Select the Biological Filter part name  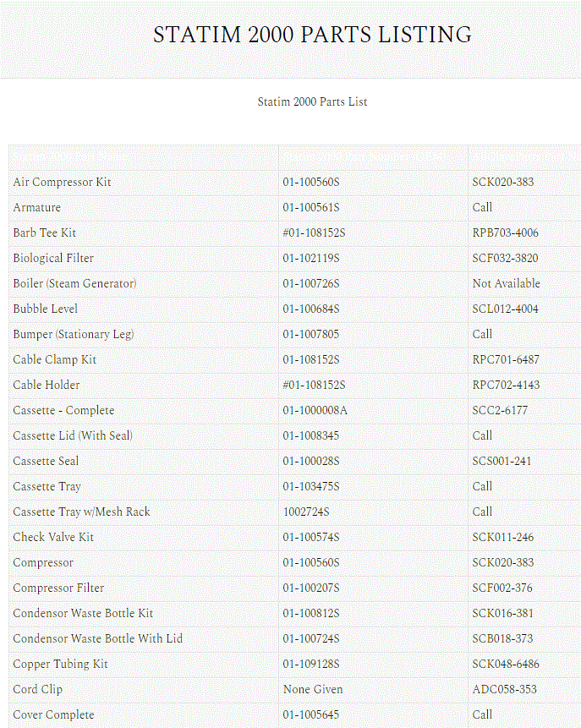[x=53, y=258]
